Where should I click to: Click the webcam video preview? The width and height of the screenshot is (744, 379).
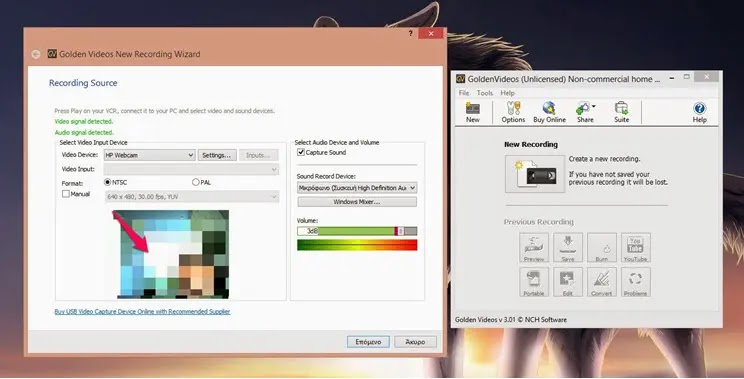[173, 254]
